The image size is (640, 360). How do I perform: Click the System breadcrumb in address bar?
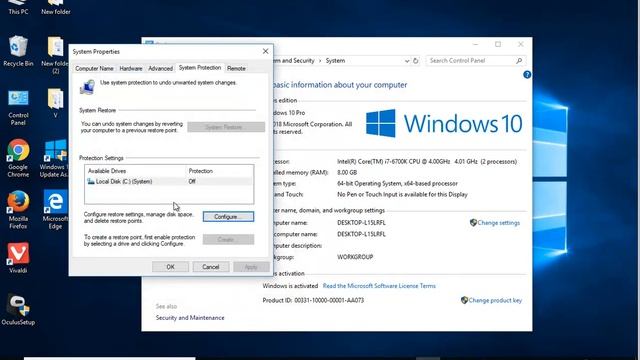coord(335,61)
